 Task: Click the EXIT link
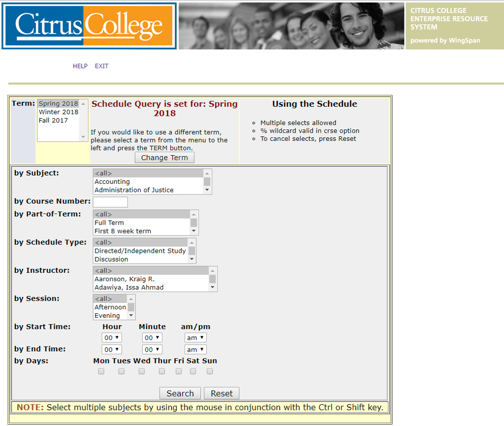click(x=101, y=66)
